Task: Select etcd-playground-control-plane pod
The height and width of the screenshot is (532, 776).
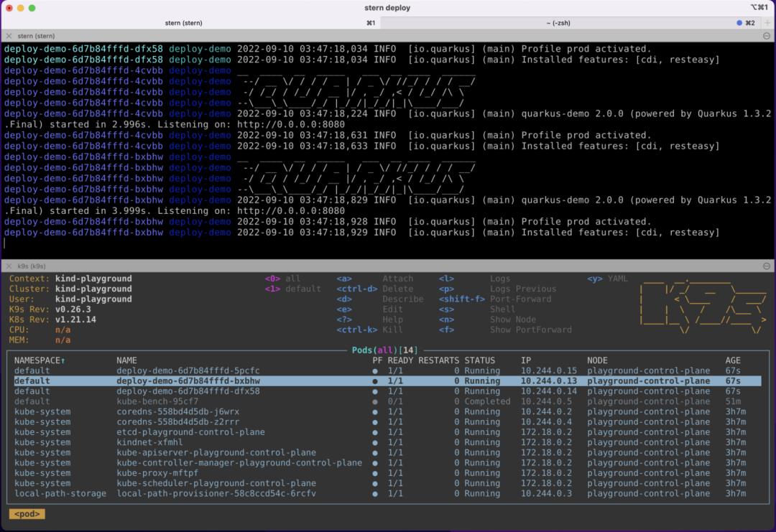Action: [387, 432]
